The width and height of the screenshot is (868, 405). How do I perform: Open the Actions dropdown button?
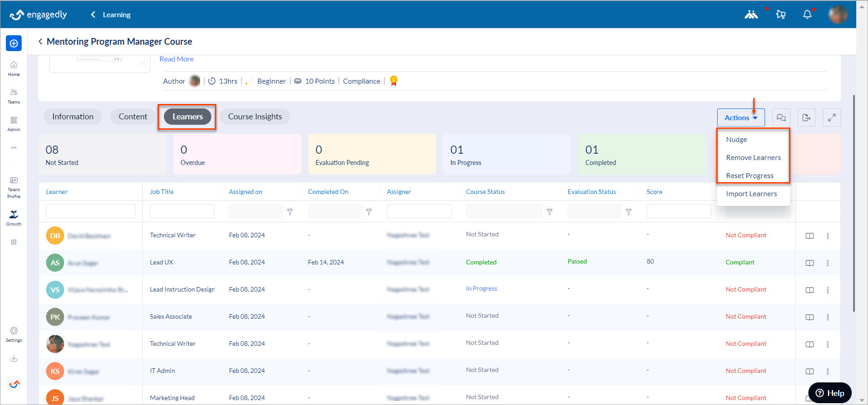741,118
